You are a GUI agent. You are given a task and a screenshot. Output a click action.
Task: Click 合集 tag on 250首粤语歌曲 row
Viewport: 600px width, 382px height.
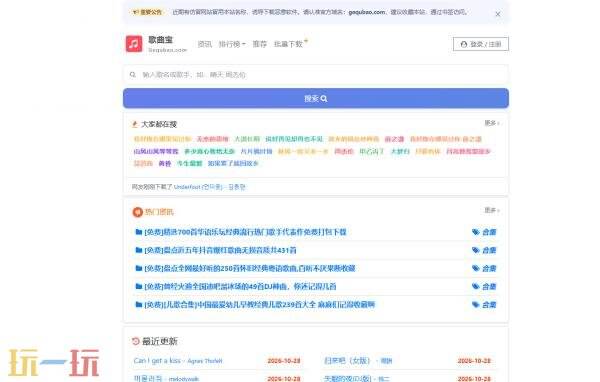tap(484, 268)
